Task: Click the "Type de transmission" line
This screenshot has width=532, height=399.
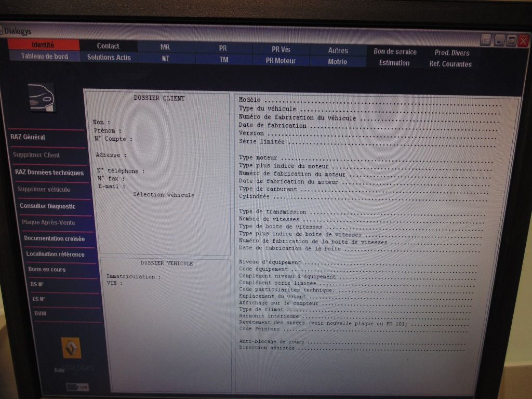Action: [x=362, y=212]
